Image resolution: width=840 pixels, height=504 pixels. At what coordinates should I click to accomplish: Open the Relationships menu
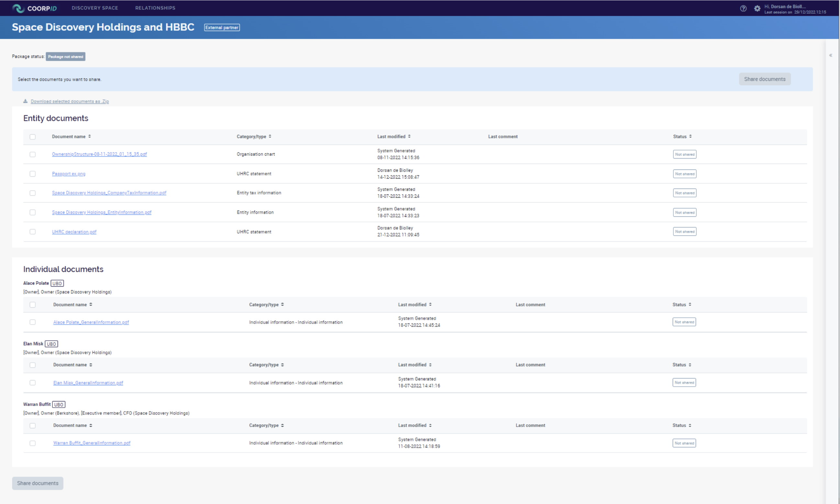(x=155, y=8)
